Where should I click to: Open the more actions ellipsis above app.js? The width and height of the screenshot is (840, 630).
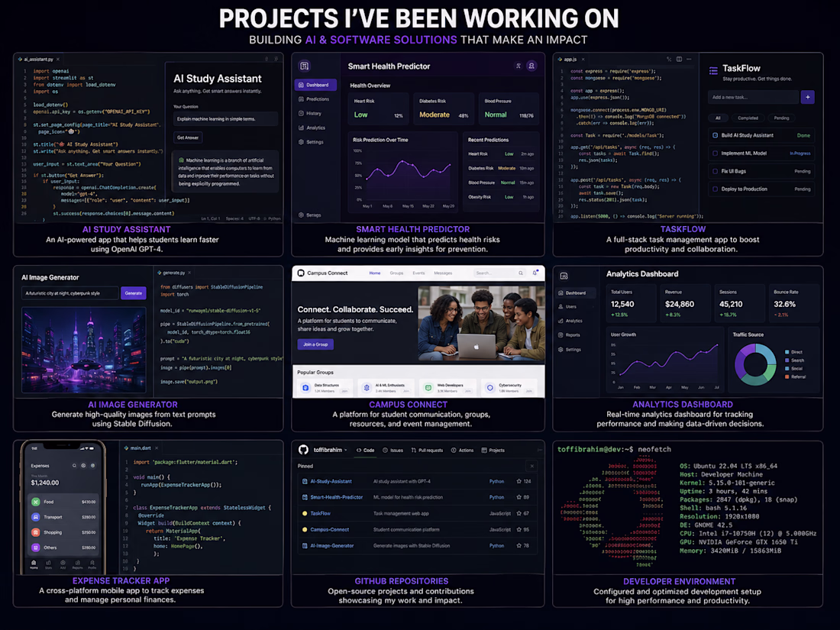click(x=689, y=59)
